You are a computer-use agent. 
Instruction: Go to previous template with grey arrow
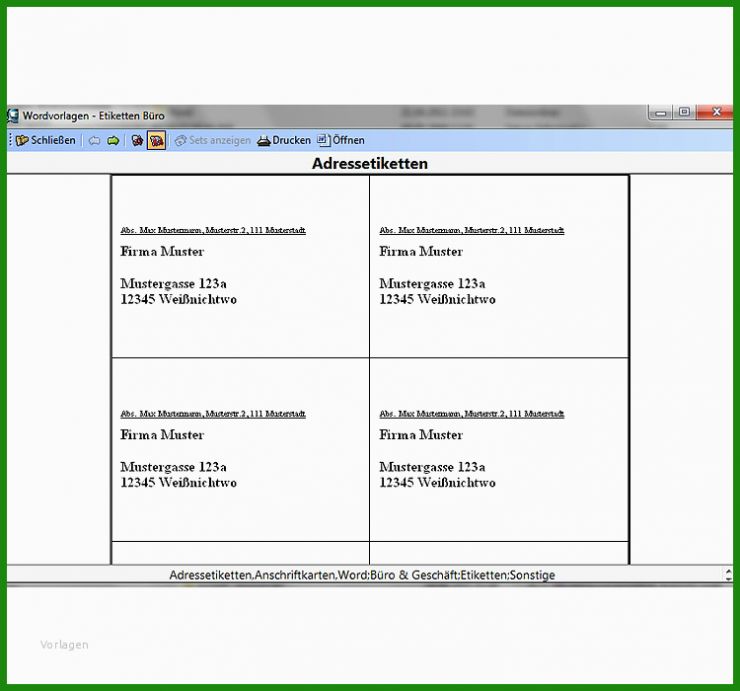click(95, 140)
